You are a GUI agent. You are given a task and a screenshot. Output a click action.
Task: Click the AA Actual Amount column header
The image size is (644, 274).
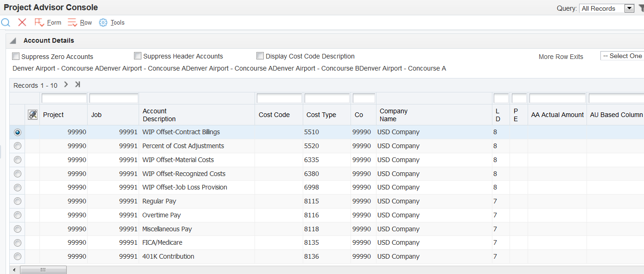coord(557,115)
